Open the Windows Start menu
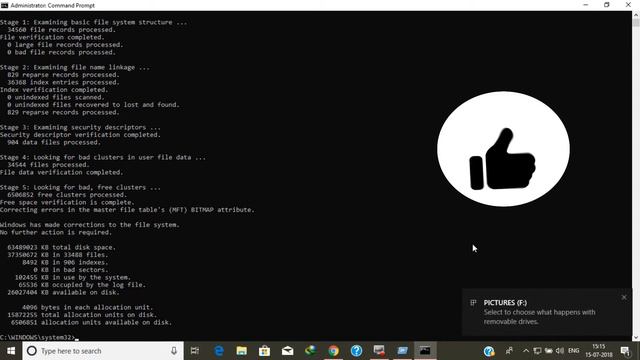The height and width of the screenshot is (360, 640). [x=11, y=351]
